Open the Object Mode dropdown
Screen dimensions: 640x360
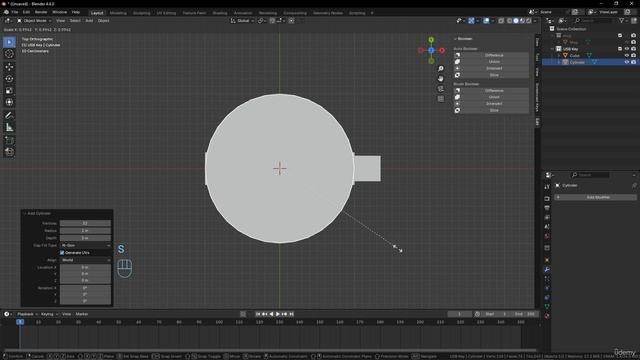click(34, 21)
